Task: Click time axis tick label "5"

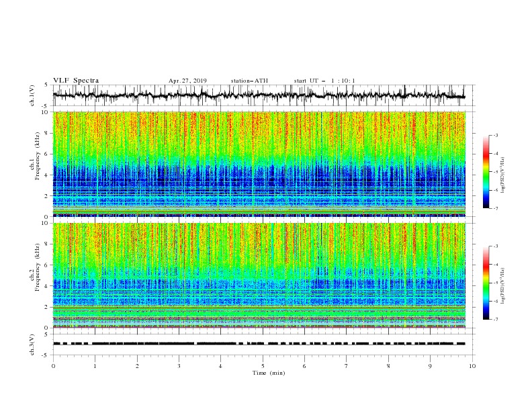Action: [x=263, y=366]
